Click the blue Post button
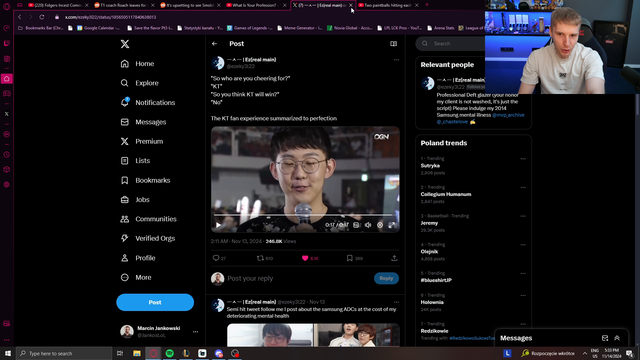Viewport: 640px width, 360px height. [155, 302]
